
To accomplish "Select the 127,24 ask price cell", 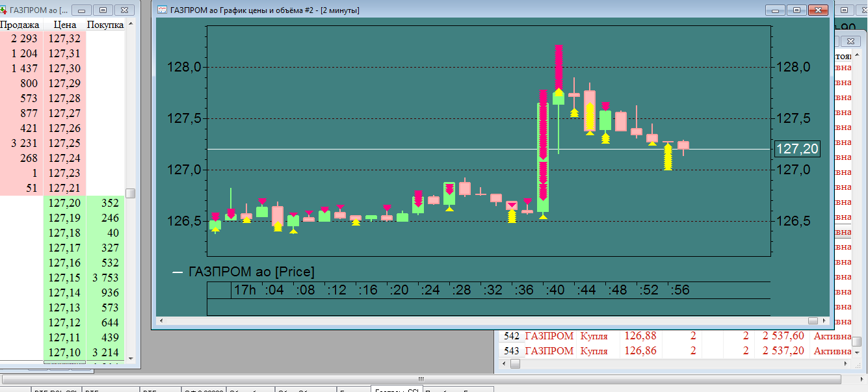I will point(64,158).
